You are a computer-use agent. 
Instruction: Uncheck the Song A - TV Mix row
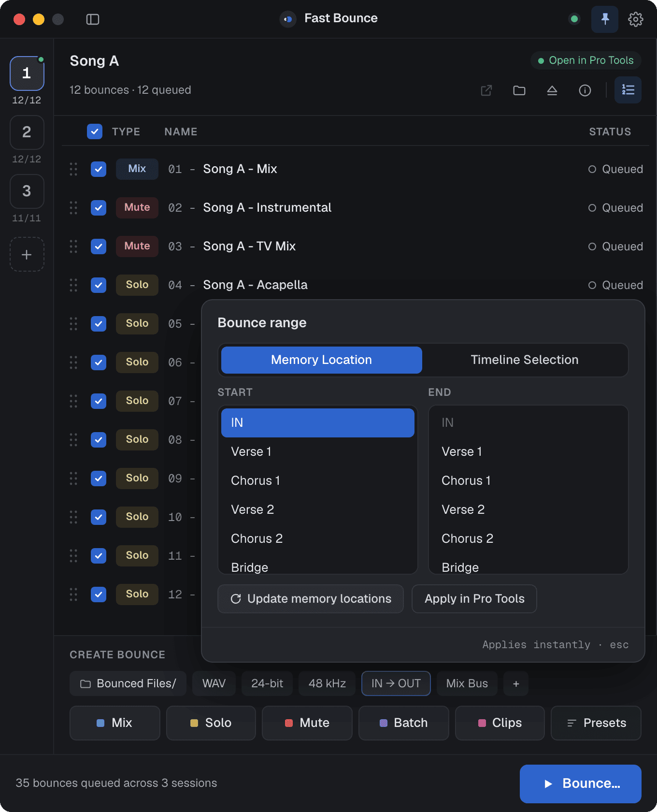[x=99, y=246]
